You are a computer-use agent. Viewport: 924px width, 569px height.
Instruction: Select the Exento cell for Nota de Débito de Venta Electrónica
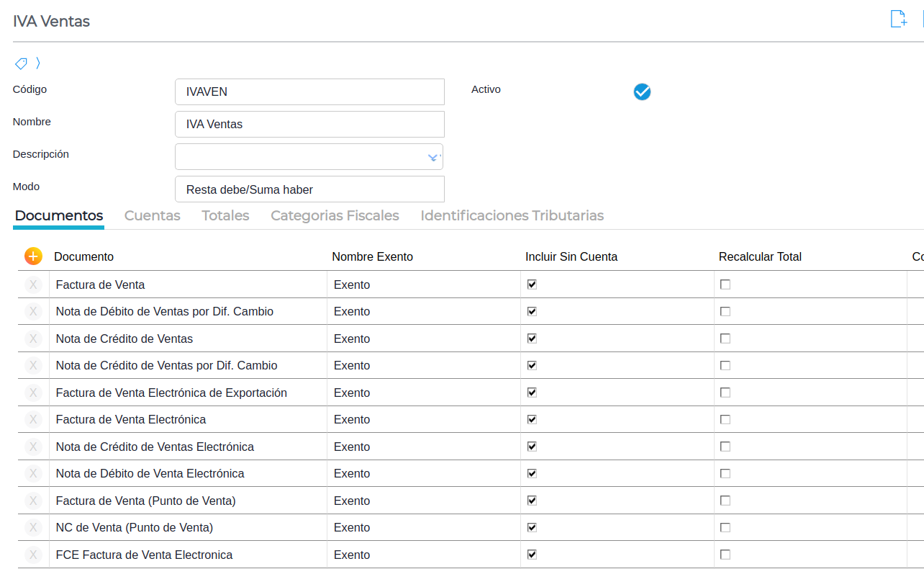tap(352, 473)
